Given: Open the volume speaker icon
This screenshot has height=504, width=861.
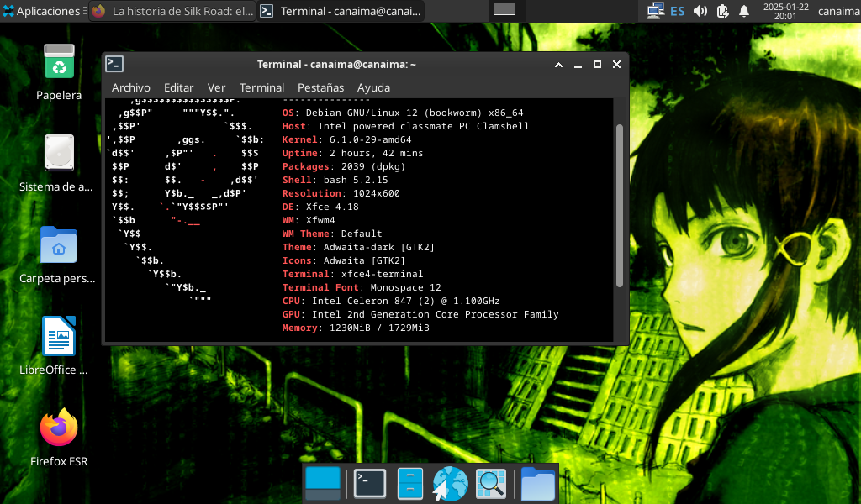Looking at the screenshot, I should (x=700, y=11).
